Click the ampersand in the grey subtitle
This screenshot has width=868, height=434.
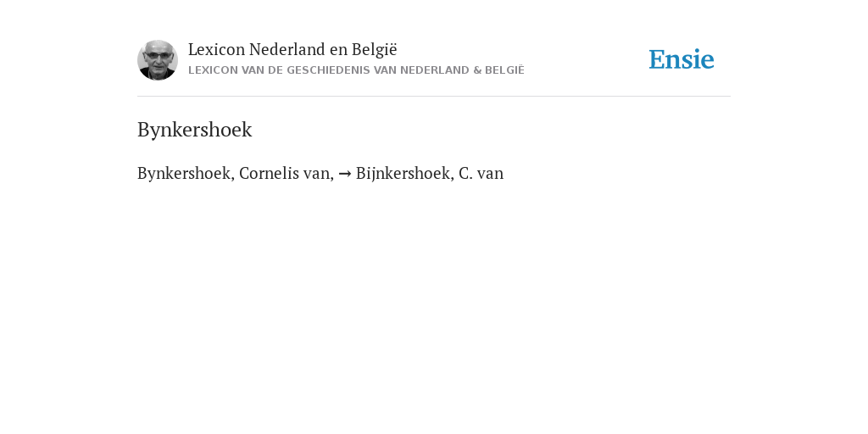pos(477,70)
